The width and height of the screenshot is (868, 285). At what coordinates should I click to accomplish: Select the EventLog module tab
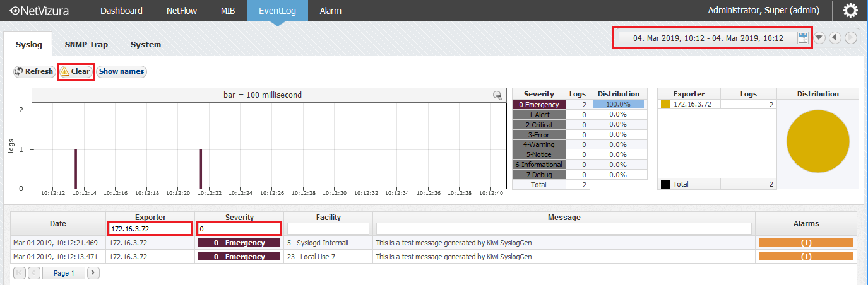(277, 11)
